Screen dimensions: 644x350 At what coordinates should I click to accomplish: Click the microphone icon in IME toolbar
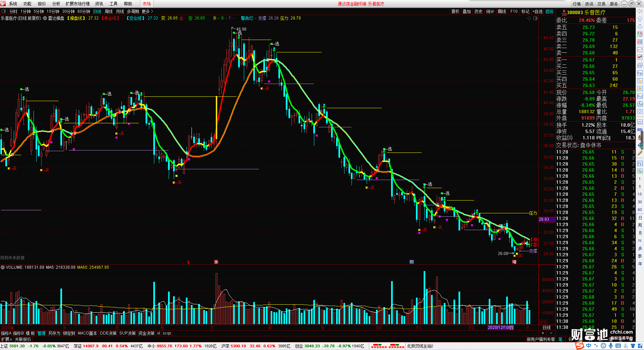coord(610,346)
